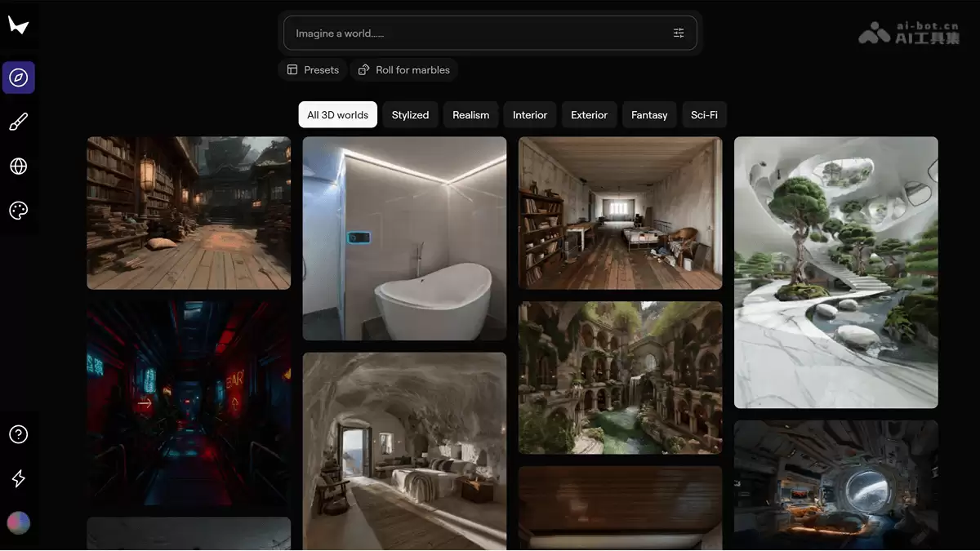Viewport: 980px width, 551px height.
Task: Open the white bathtub room world
Action: (x=404, y=238)
